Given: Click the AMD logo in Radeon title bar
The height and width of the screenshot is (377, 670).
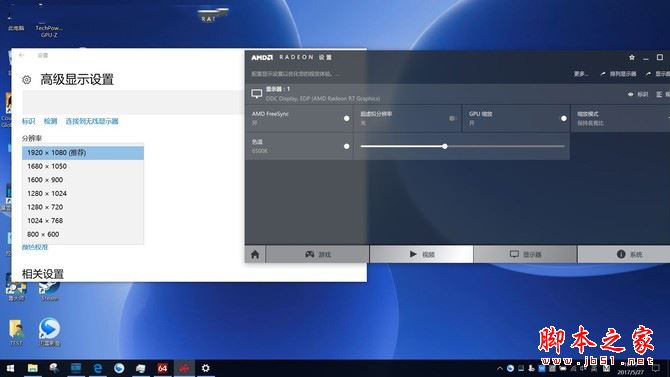Looking at the screenshot, I should click(x=262, y=57).
